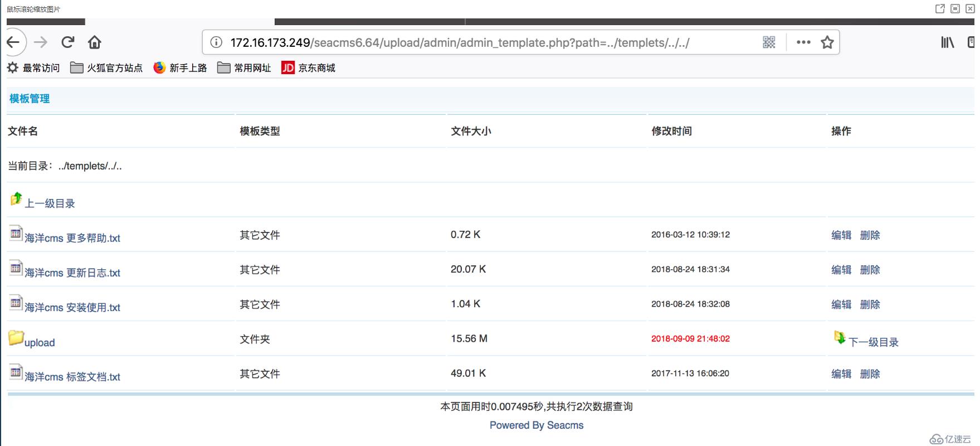Click the 2016-03-12 10:39:12 timestamp

pos(690,235)
